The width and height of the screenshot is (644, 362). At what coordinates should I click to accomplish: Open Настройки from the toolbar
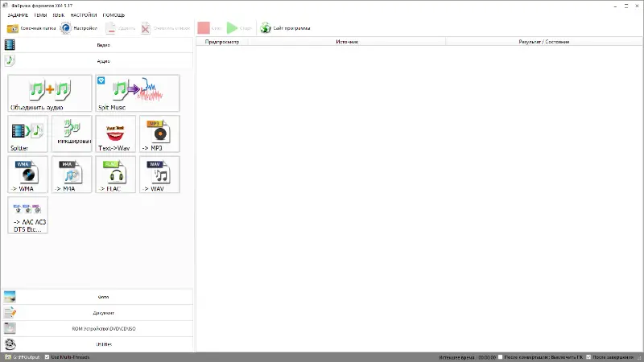pyautogui.click(x=79, y=28)
